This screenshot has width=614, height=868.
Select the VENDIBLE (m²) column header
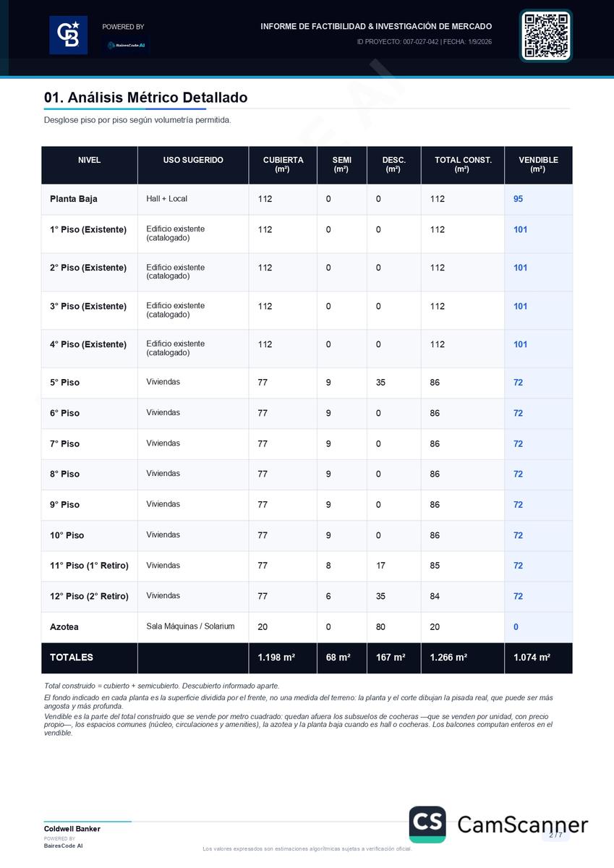pyautogui.click(x=538, y=165)
